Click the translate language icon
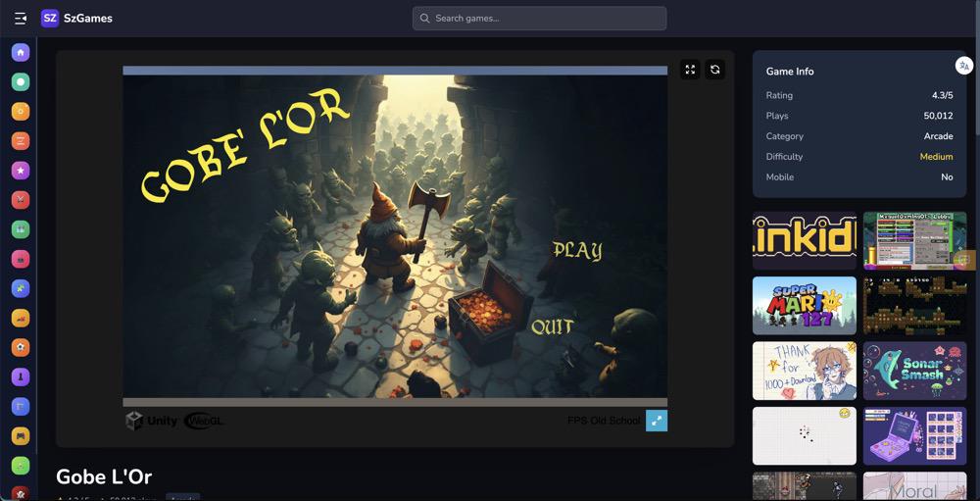 pyautogui.click(x=964, y=66)
